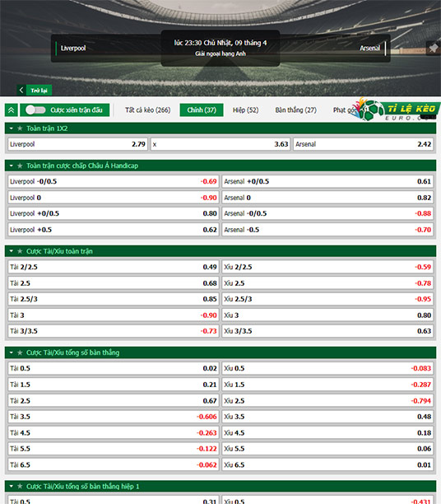Click the double-chevron collapse all icon
The width and height of the screenshot is (441, 504).
(12, 110)
